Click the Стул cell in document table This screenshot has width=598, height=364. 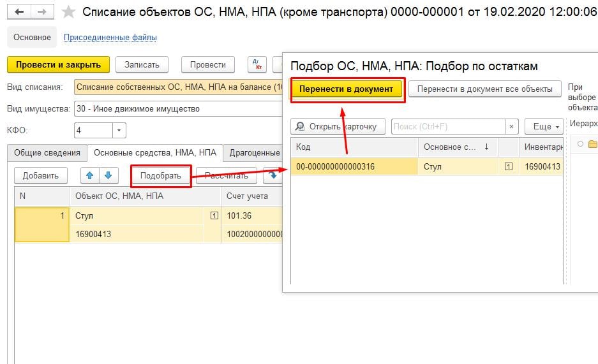click(x=137, y=216)
